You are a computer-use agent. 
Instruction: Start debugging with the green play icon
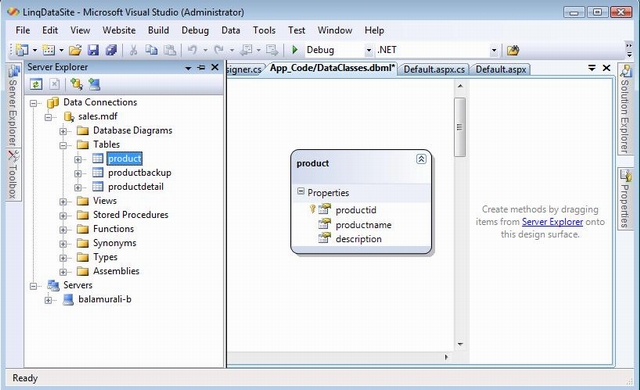[295, 50]
